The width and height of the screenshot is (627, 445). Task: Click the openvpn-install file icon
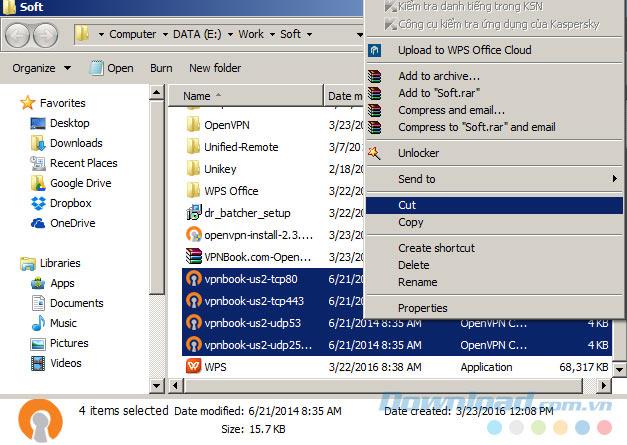pyautogui.click(x=194, y=235)
